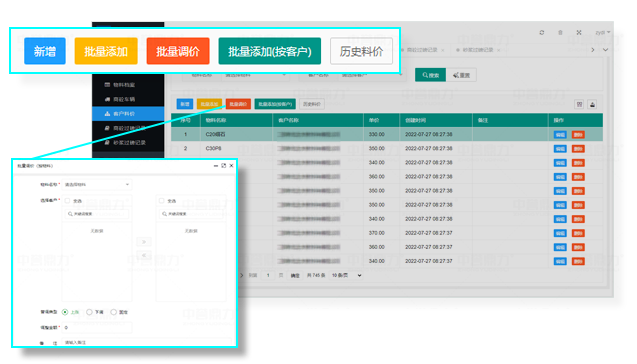Select the 下调 radio option
The image size is (637, 364).
coord(89,312)
